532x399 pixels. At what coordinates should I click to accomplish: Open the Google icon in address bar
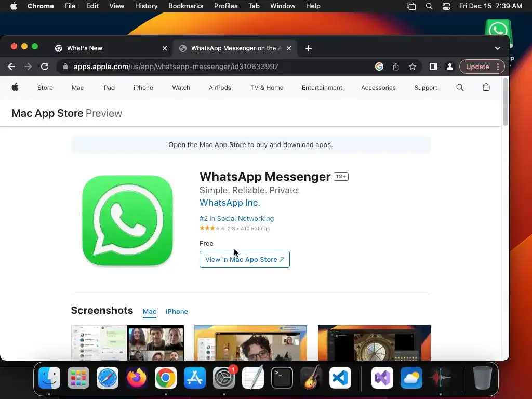coord(379,66)
